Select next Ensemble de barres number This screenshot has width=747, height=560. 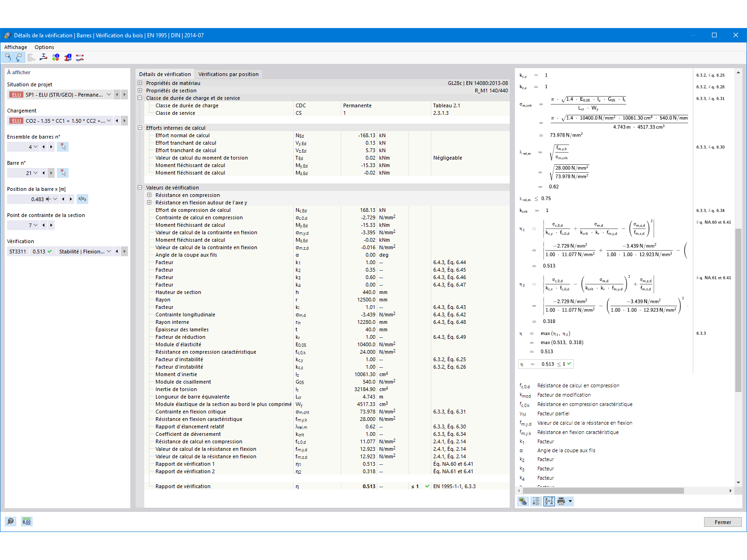click(x=51, y=147)
